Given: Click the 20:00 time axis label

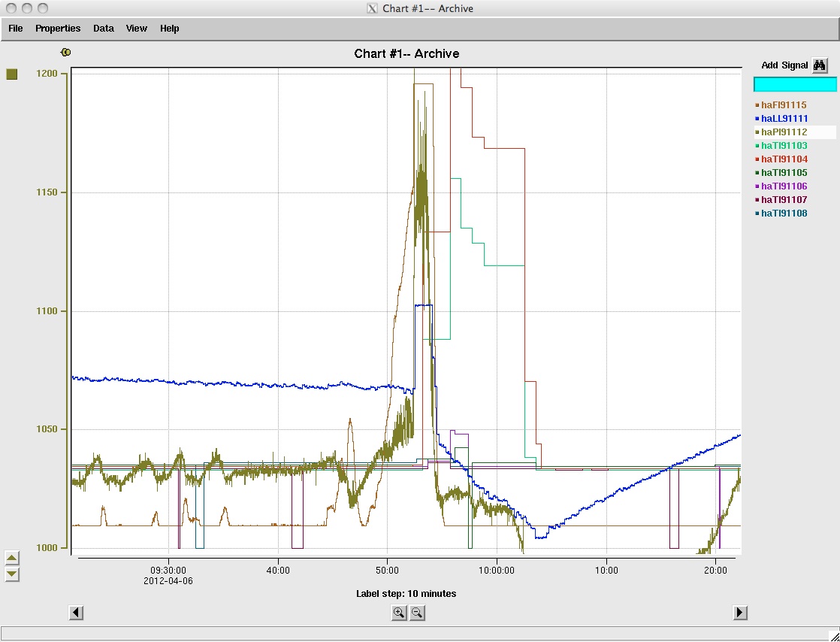Looking at the screenshot, I should tap(716, 570).
